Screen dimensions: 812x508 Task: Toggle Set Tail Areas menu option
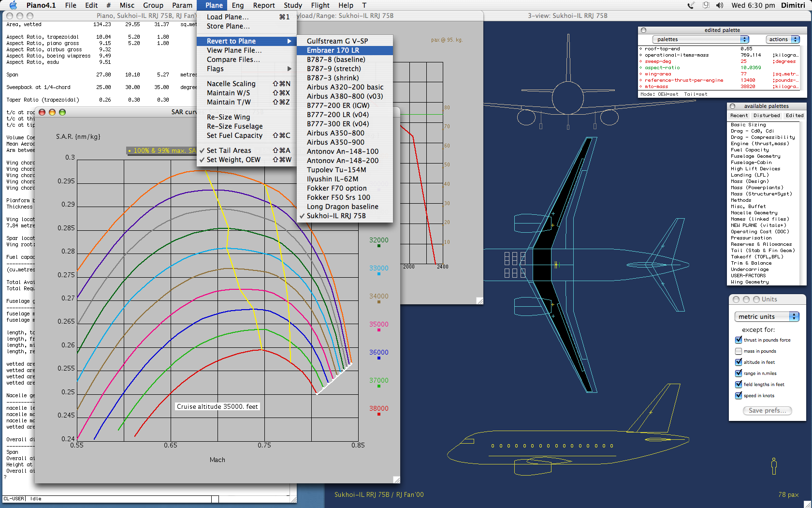pyautogui.click(x=246, y=150)
